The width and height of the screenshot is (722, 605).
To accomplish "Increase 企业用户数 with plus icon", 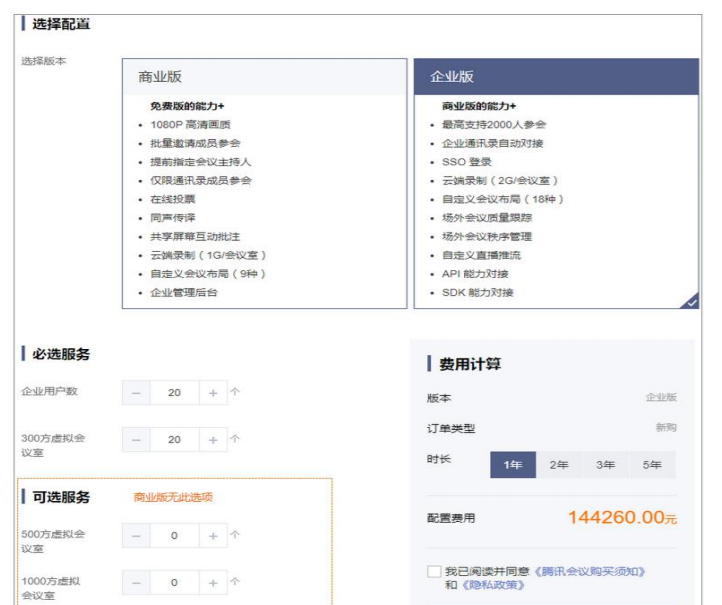I will [213, 393].
